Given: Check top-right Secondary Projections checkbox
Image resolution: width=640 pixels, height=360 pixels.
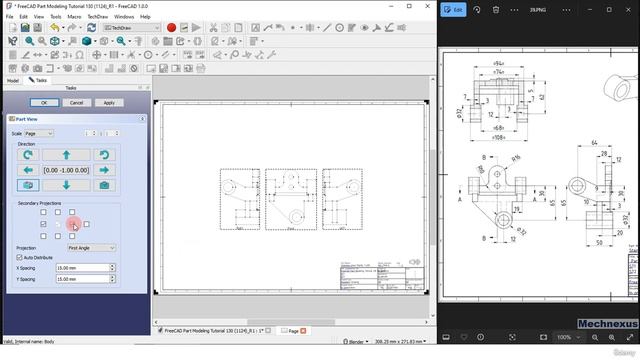Looking at the screenshot, I should [72, 212].
